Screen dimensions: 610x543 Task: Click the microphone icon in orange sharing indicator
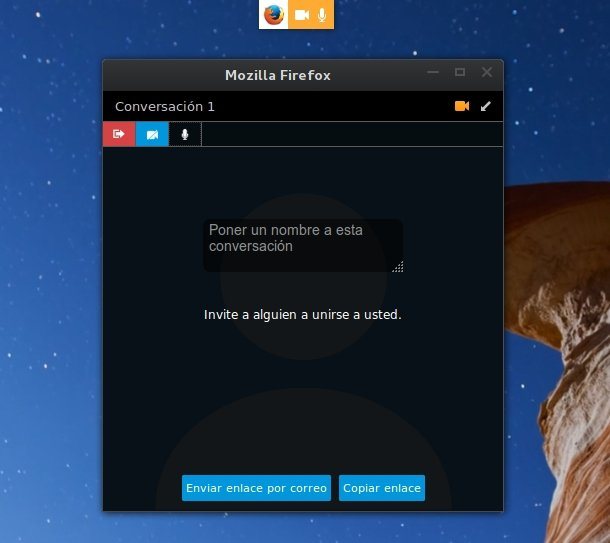[322, 15]
